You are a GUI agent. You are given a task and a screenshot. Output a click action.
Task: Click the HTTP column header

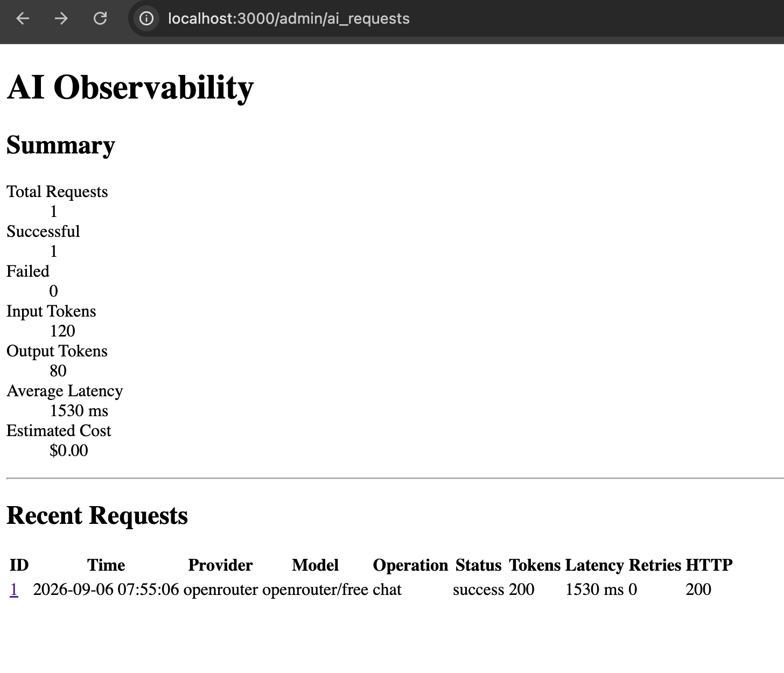click(x=709, y=565)
